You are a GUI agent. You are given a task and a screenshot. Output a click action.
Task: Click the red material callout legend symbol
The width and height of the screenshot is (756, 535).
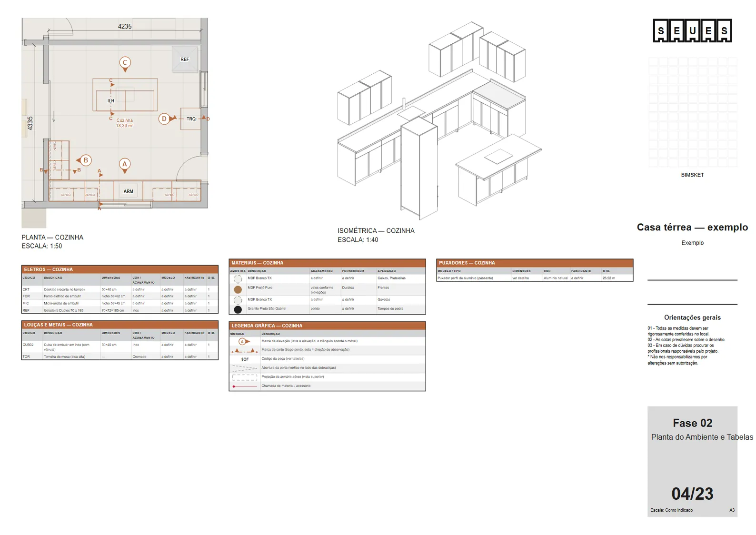244,386
